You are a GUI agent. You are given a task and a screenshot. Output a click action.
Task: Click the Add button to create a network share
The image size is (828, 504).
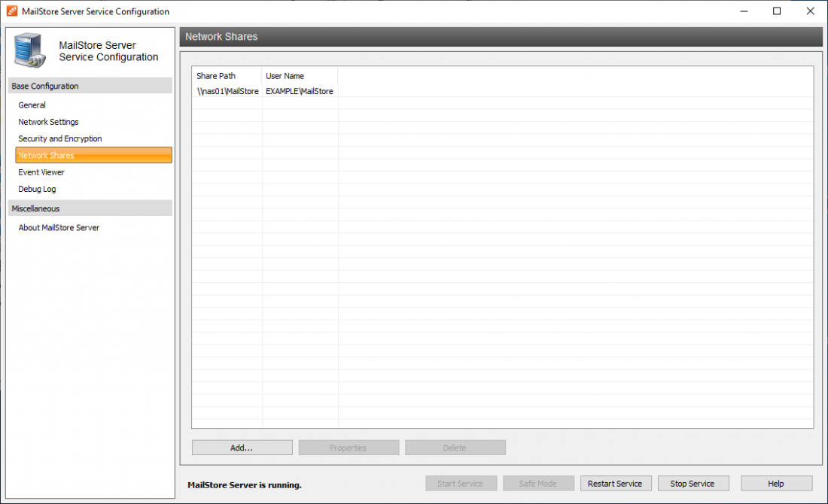coord(242,447)
